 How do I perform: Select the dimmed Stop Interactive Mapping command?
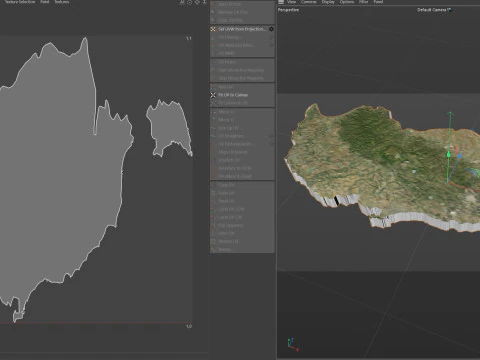[242, 78]
